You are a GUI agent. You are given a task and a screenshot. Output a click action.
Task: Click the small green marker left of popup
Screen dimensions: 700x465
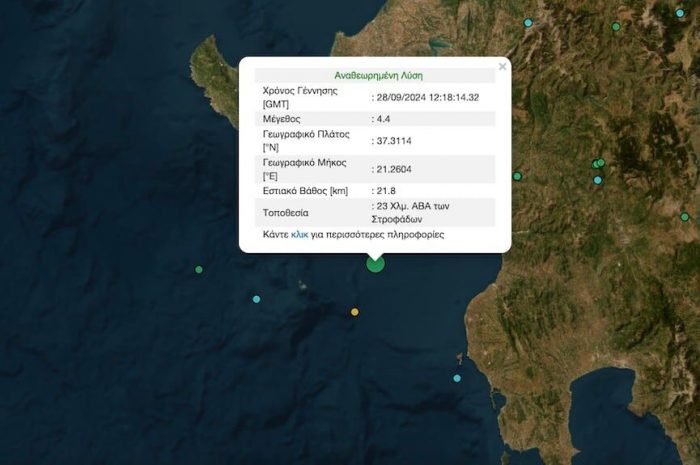pyautogui.click(x=199, y=269)
